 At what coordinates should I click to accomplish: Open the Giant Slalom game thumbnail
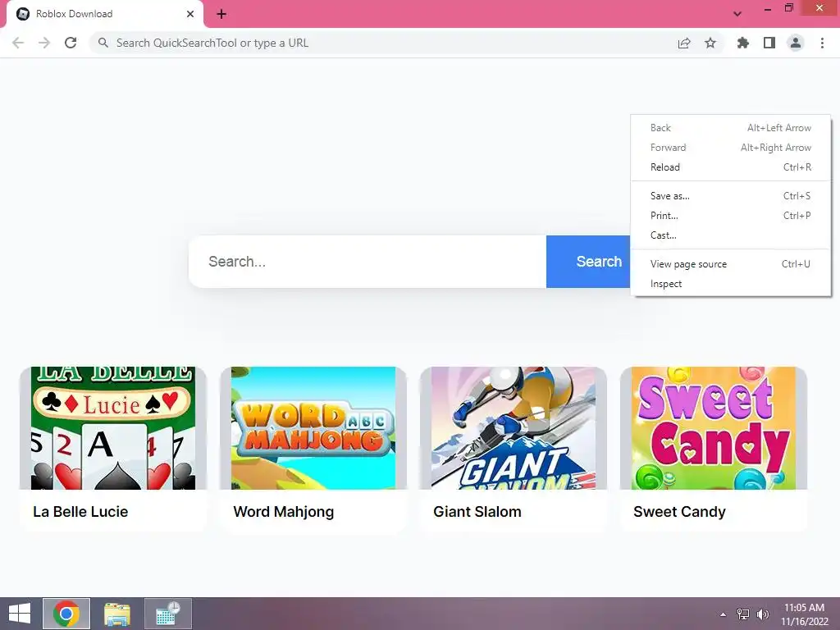pyautogui.click(x=514, y=428)
